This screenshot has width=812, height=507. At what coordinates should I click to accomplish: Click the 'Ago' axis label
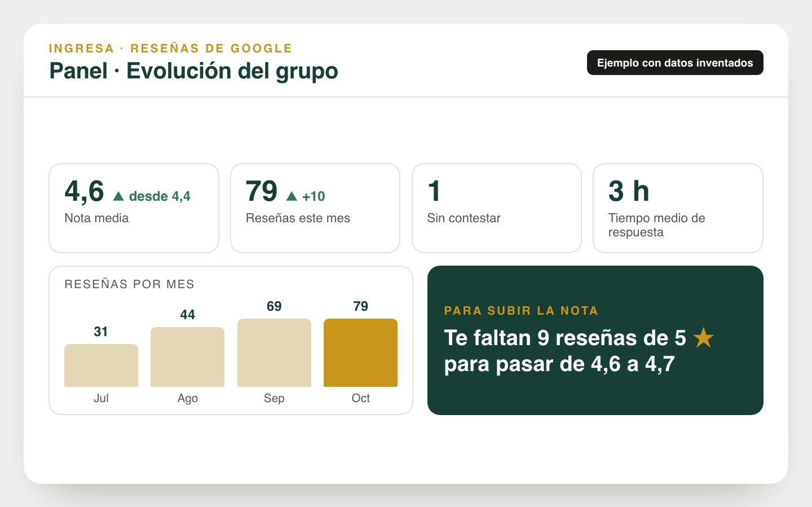187,398
